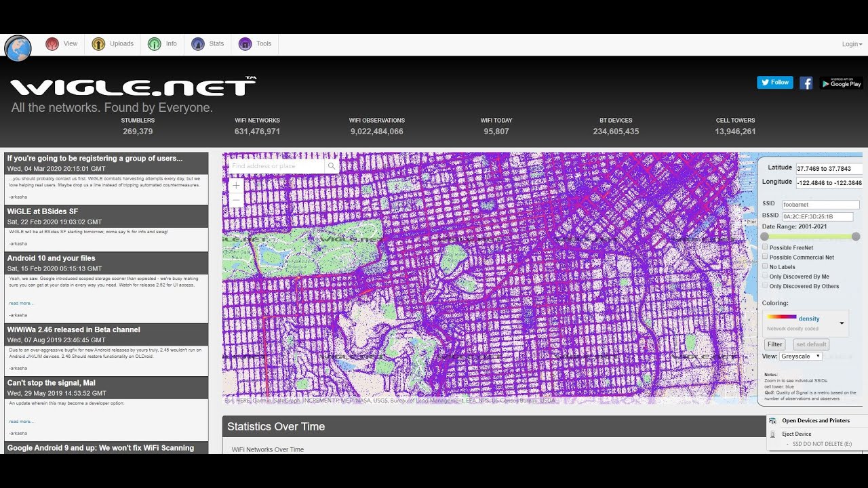Open the WiGLE at BSides SF post title
Image resolution: width=868 pixels, height=488 pixels.
coord(43,211)
